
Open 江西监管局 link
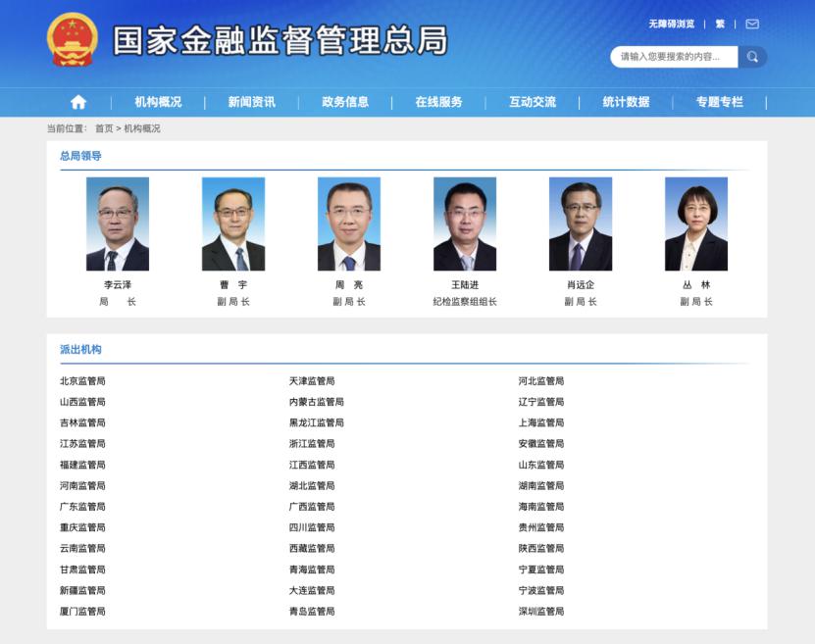tap(312, 465)
